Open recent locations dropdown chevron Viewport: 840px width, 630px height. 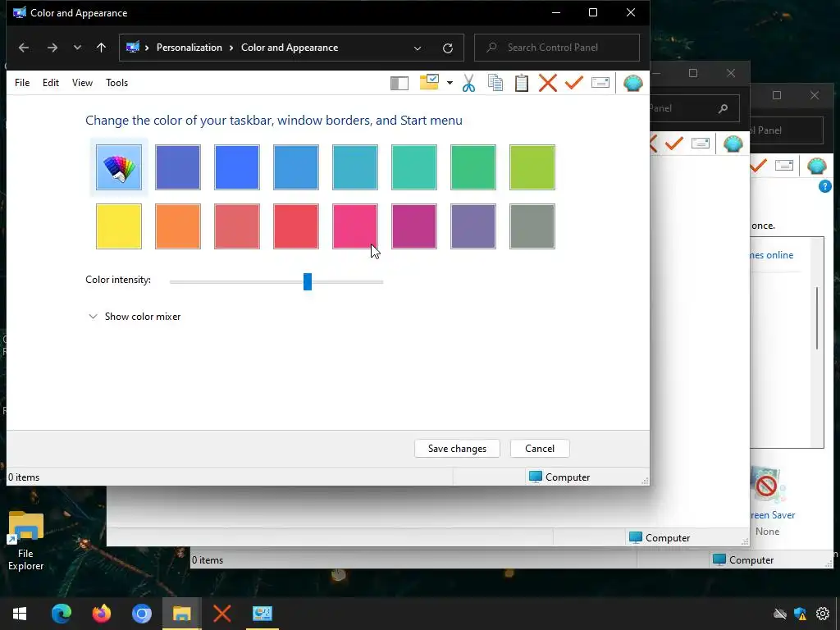[77, 48]
